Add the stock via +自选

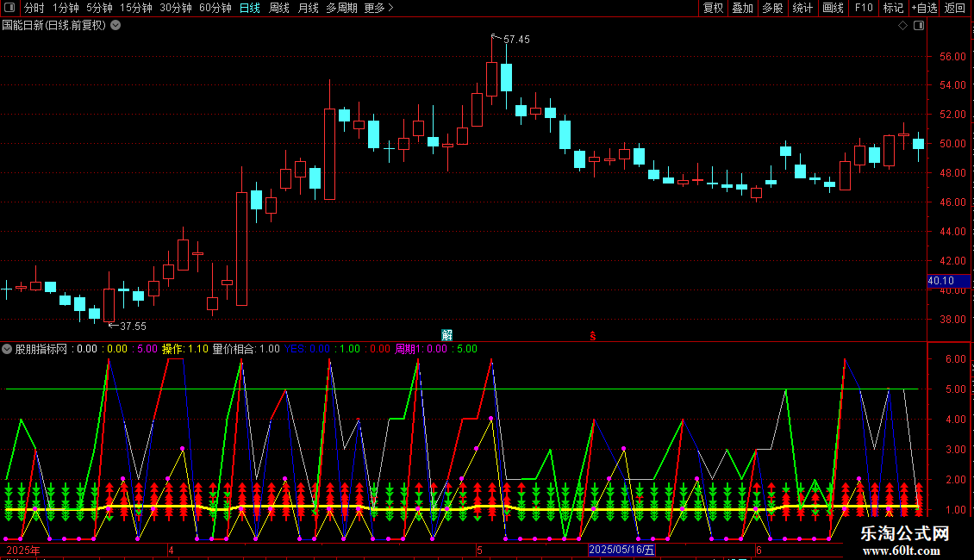pyautogui.click(x=925, y=8)
